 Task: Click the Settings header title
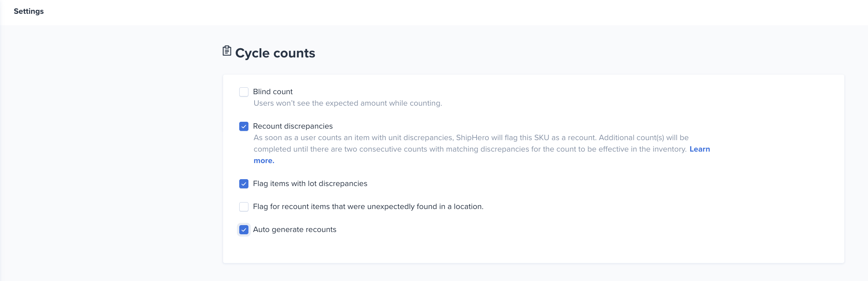click(x=29, y=11)
